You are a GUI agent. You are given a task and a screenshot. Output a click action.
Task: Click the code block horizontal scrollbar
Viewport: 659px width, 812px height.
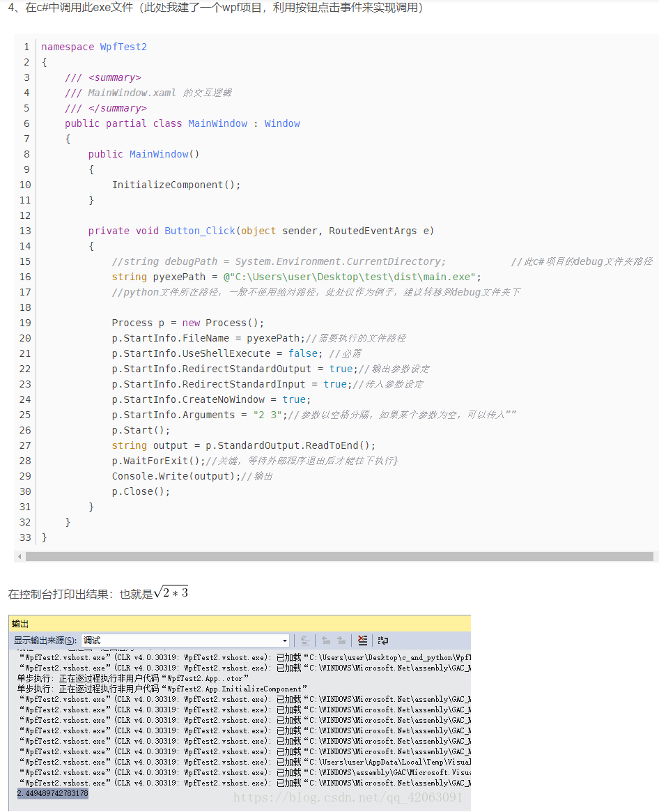point(339,557)
